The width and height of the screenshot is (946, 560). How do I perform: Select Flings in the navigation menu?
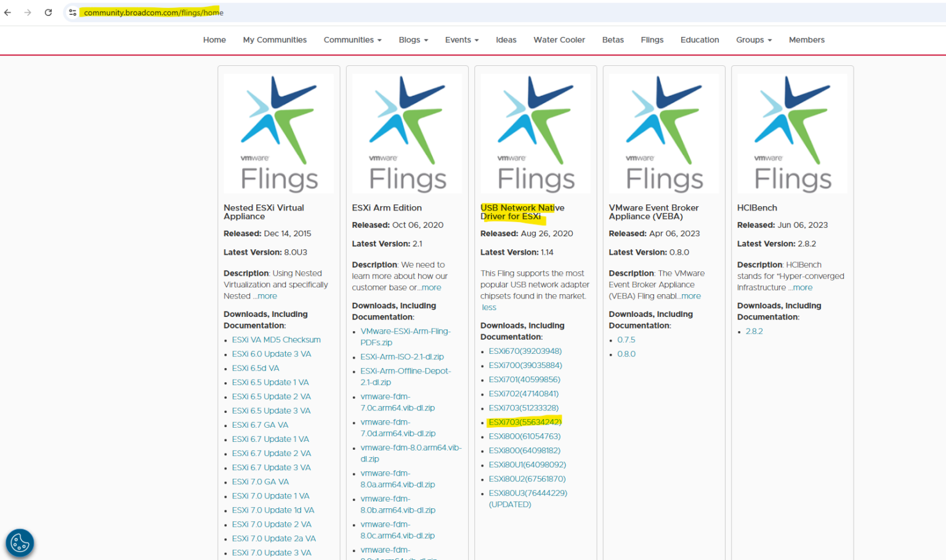(x=652, y=39)
